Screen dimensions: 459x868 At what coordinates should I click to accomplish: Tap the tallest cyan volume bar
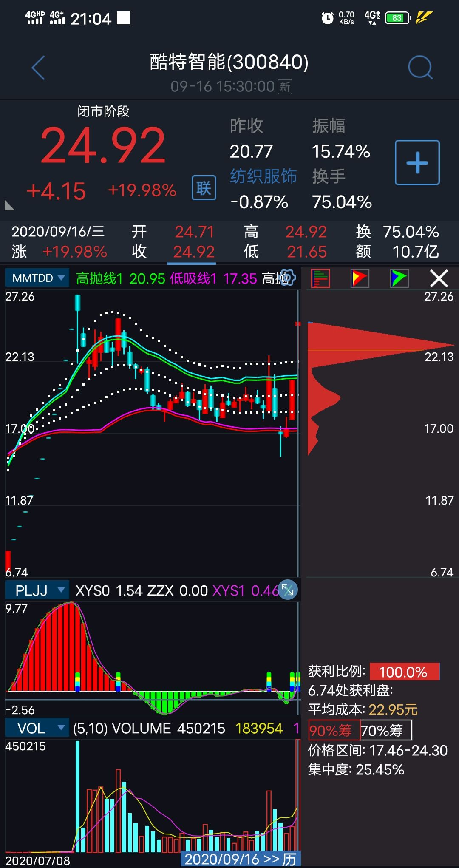[x=77, y=796]
